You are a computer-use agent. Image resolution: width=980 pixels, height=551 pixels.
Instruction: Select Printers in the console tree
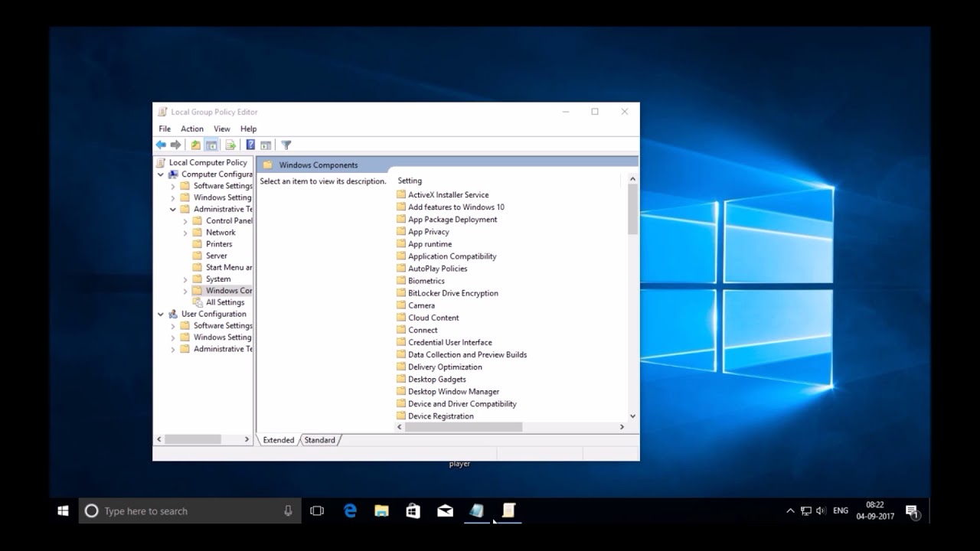(219, 244)
